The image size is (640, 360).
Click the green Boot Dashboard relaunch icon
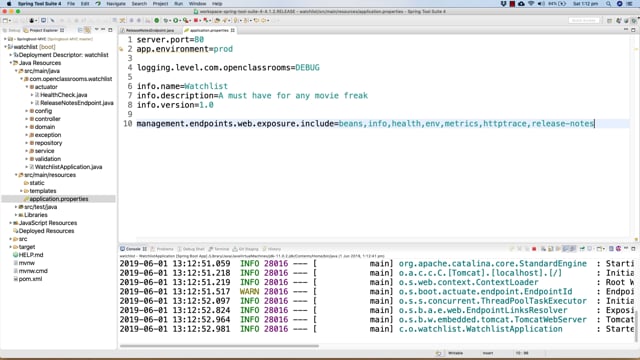click(x=156, y=20)
